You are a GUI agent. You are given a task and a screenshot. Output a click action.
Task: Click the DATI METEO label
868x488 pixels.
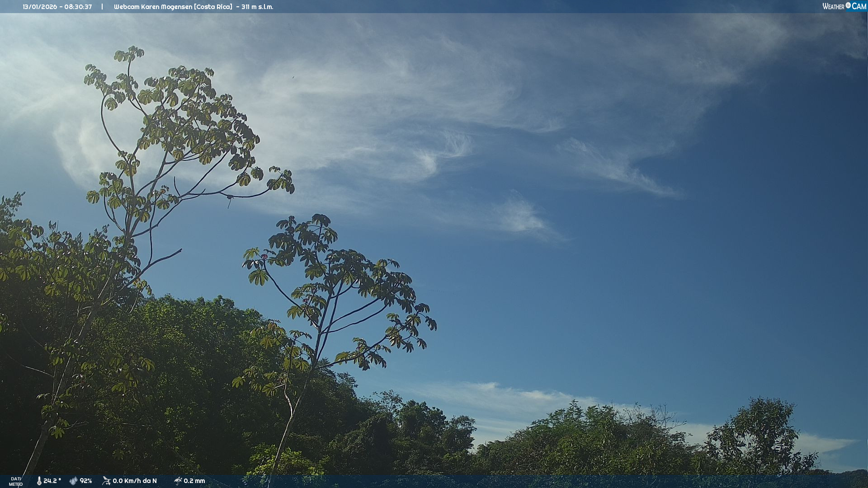pyautogui.click(x=16, y=481)
